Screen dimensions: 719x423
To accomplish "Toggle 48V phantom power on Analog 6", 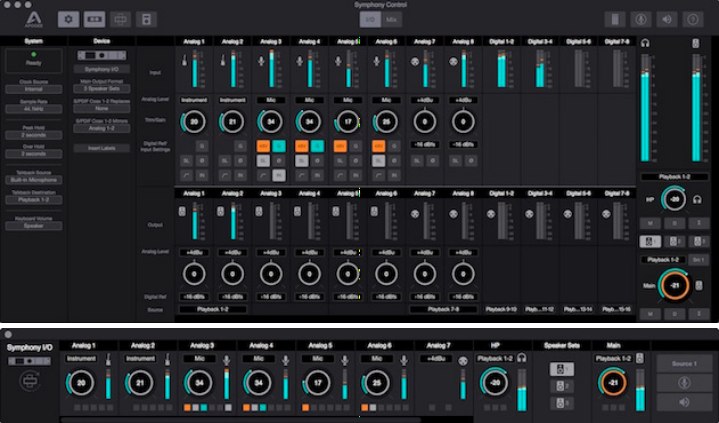I will (379, 146).
